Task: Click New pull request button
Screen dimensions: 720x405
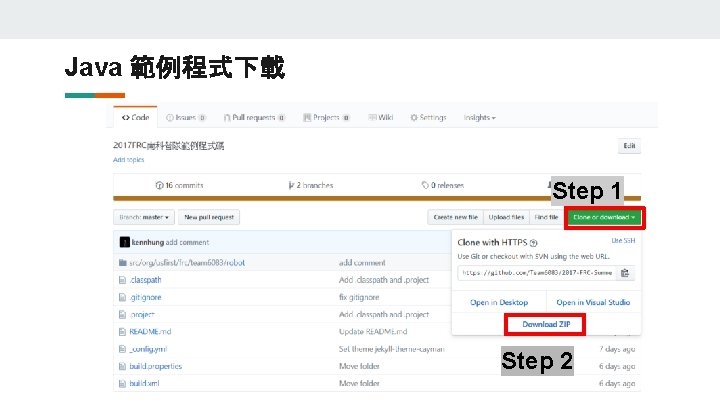Action: click(209, 217)
